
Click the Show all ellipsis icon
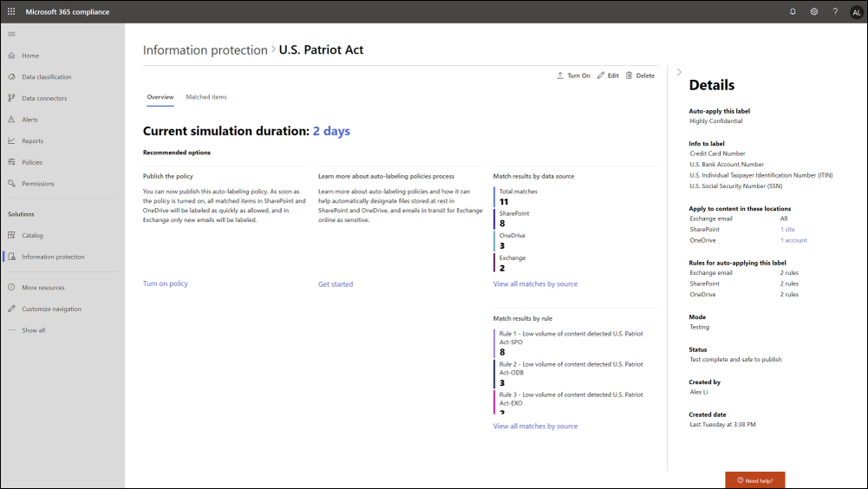(11, 330)
